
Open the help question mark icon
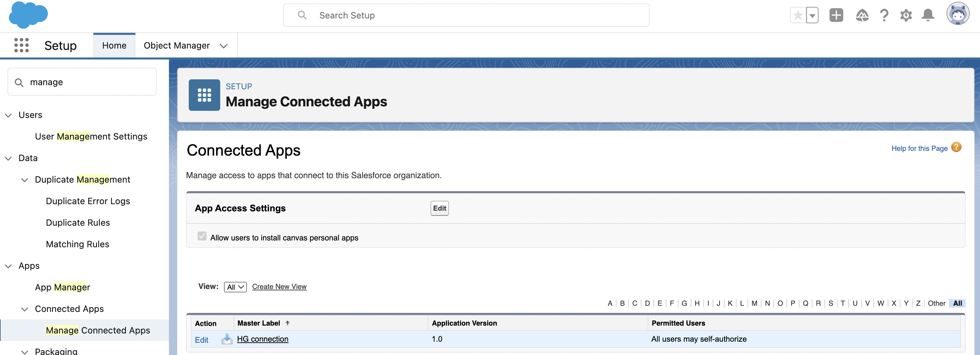click(884, 15)
